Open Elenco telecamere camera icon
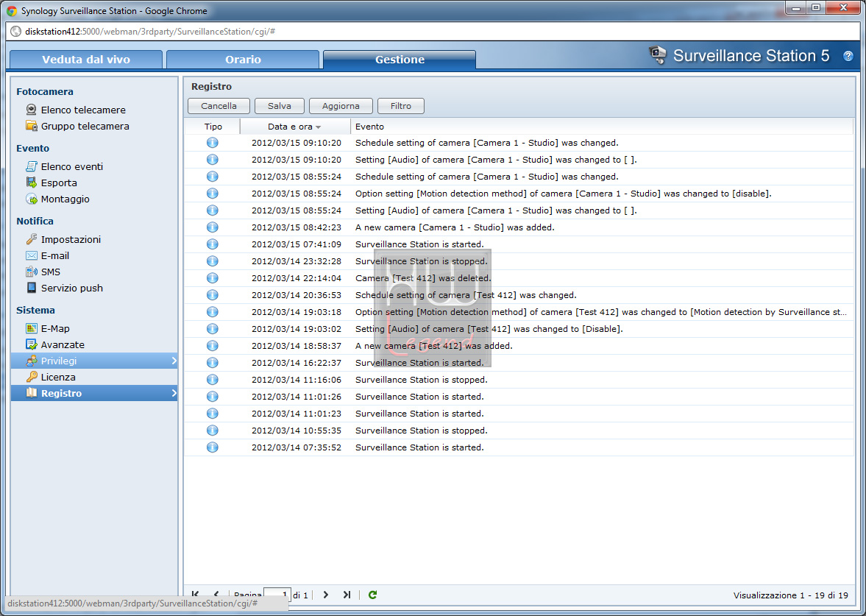Image resolution: width=866 pixels, height=616 pixels. (32, 110)
